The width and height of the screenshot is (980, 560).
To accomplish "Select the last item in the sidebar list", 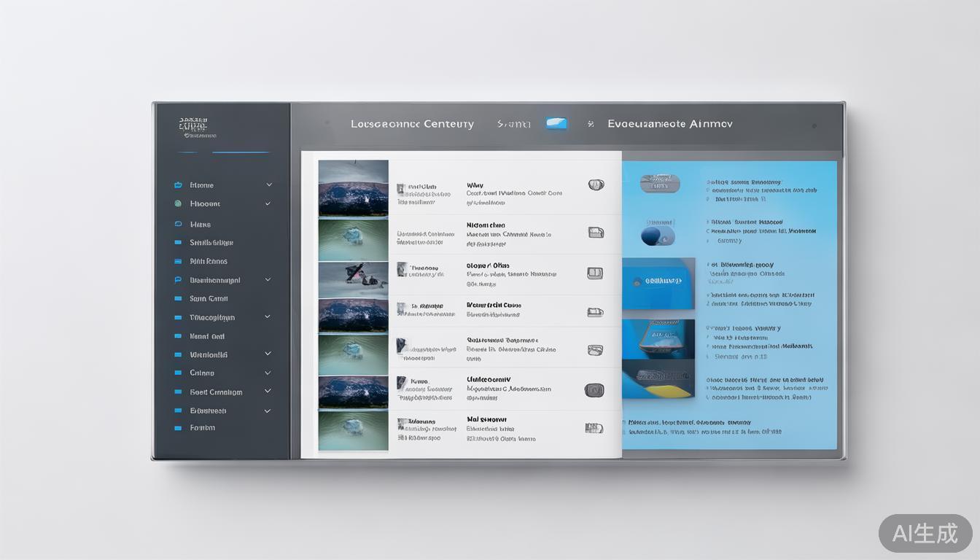I will 202,428.
